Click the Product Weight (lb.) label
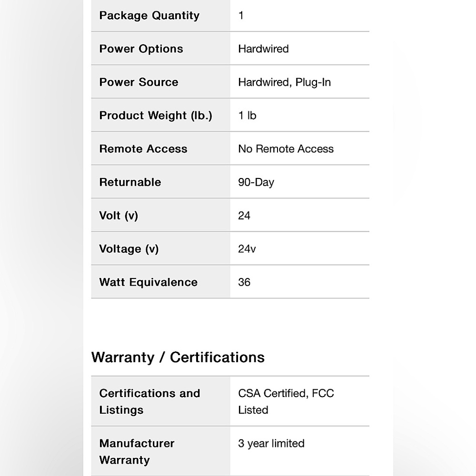 156,116
